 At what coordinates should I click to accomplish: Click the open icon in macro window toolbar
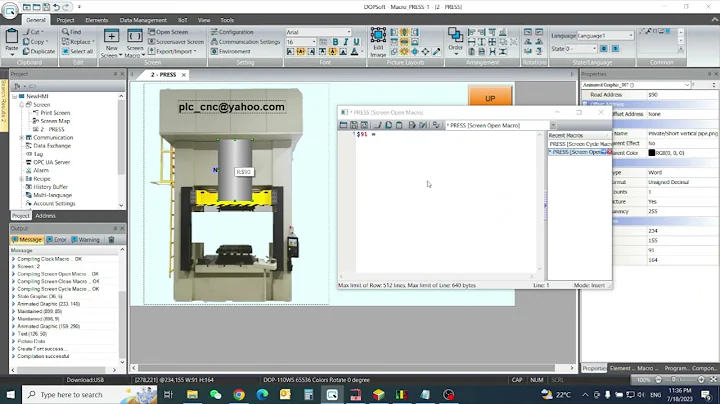click(343, 125)
